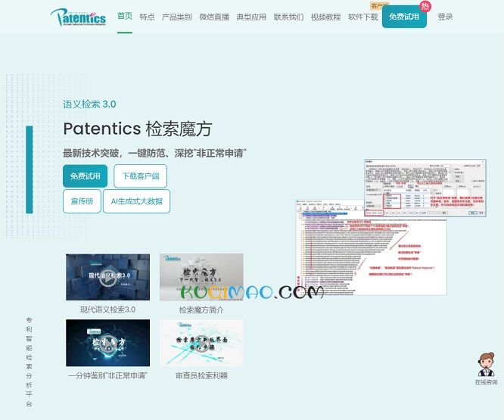Click the 语义检索 3.0 subtitle text
504x420 pixels.
[x=89, y=104]
